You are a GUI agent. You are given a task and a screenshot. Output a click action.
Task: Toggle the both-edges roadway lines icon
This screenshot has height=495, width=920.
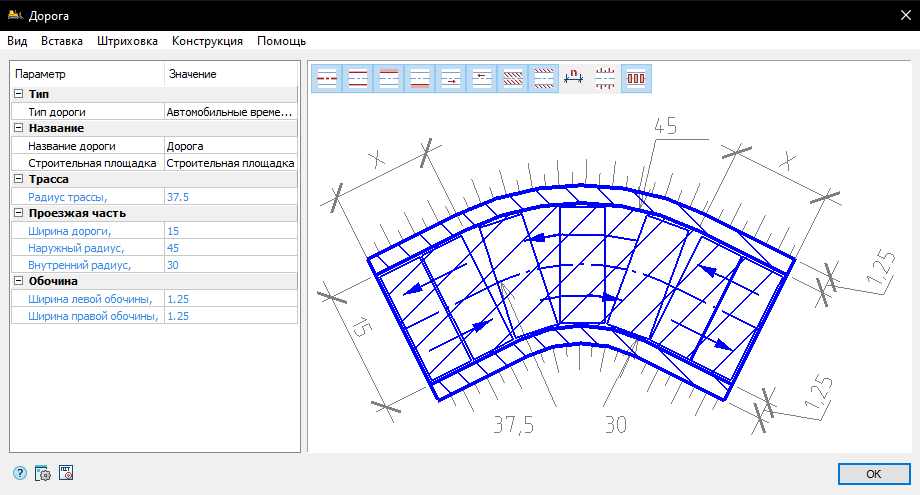click(358, 79)
